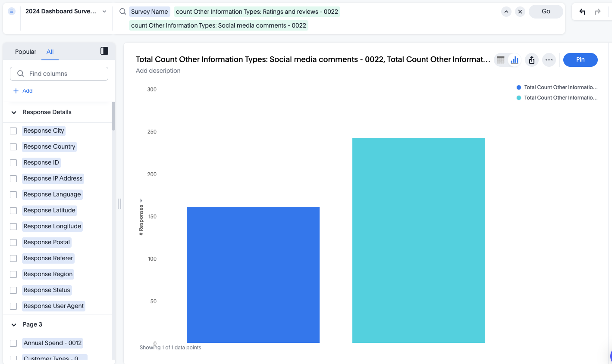The height and width of the screenshot is (364, 612).
Task: Click the undo back arrow
Action: [582, 12]
